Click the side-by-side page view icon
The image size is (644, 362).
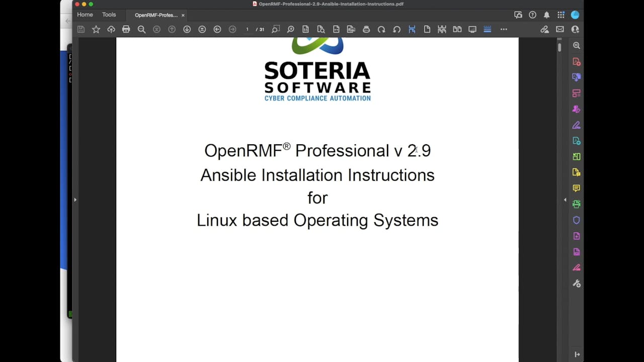[x=457, y=29]
